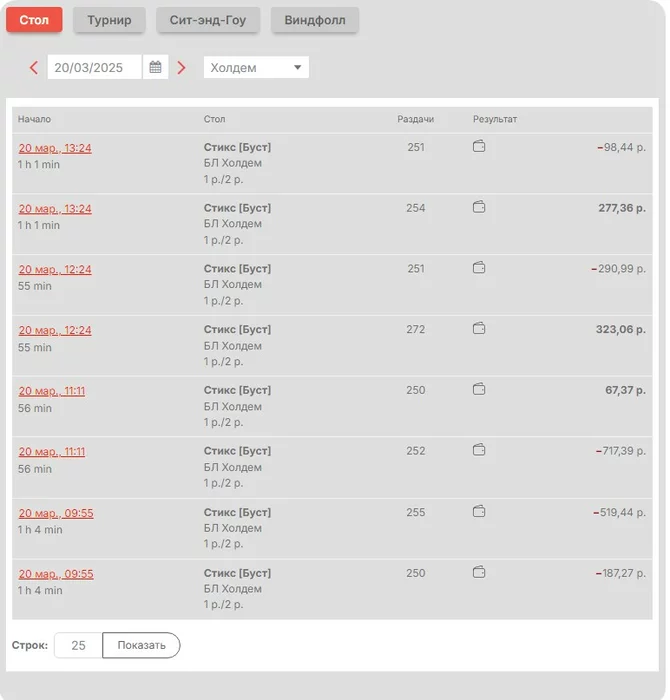This screenshot has width=670, height=700.
Task: Open the 20 мар., 13:24 session with 251 hands
Action: click(55, 148)
